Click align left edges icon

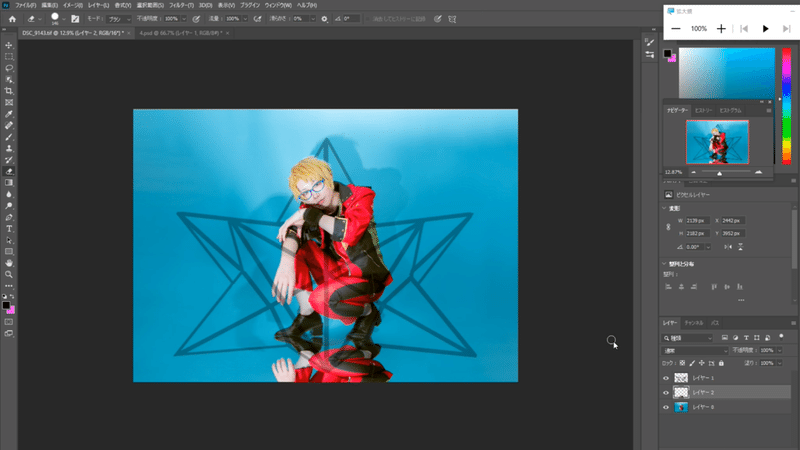(x=668, y=287)
